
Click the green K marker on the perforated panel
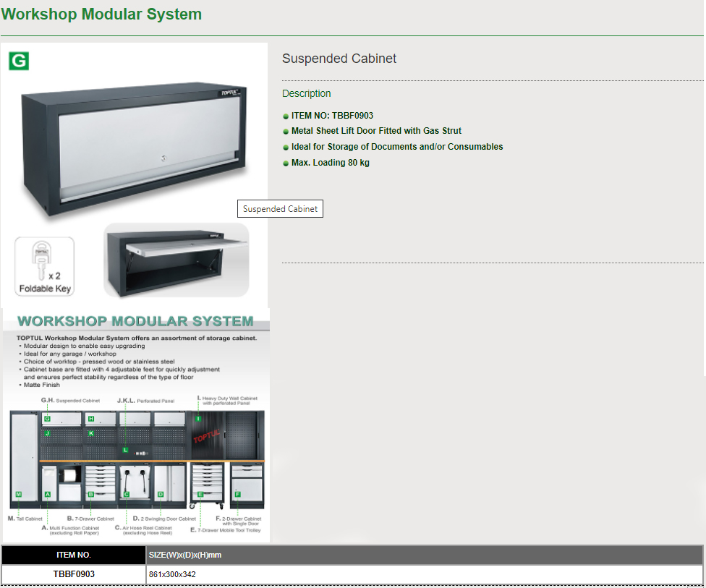(x=91, y=433)
